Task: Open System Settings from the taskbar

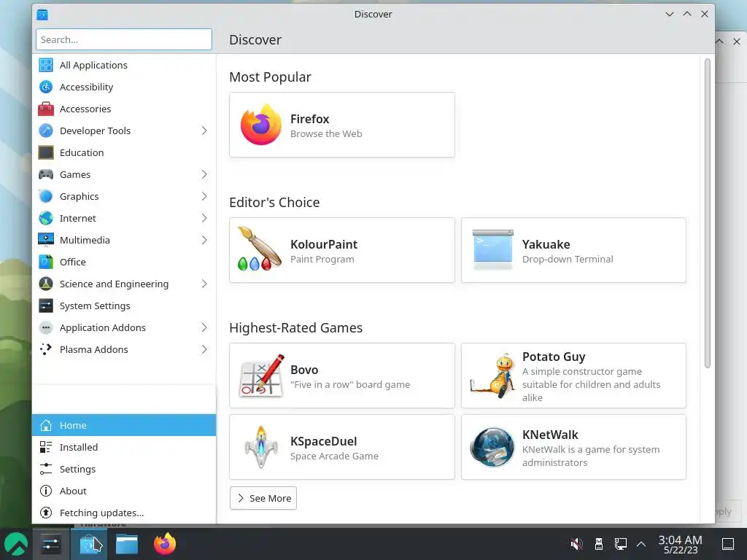Action: click(x=50, y=544)
